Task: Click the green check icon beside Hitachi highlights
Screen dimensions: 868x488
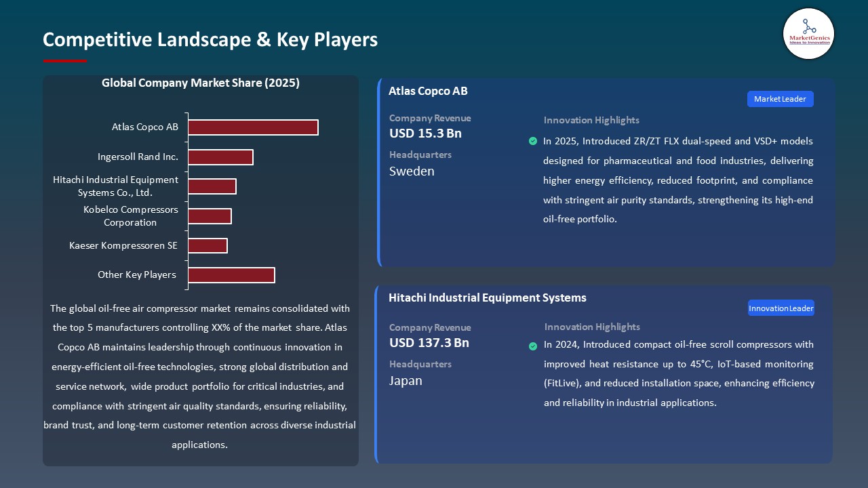Action: 533,346
